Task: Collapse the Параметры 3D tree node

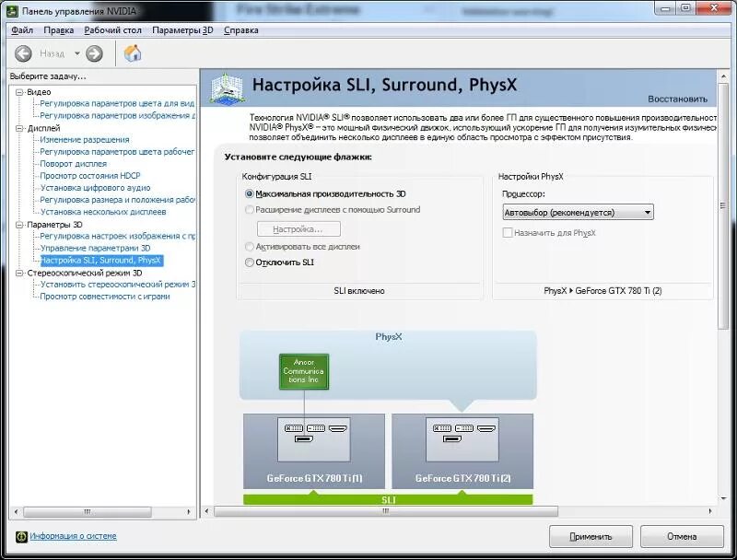Action: 19,225
